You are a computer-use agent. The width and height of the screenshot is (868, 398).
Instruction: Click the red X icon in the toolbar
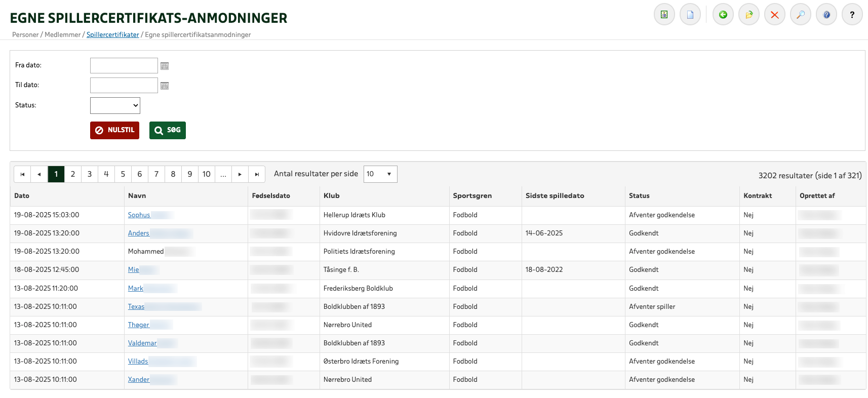(774, 15)
